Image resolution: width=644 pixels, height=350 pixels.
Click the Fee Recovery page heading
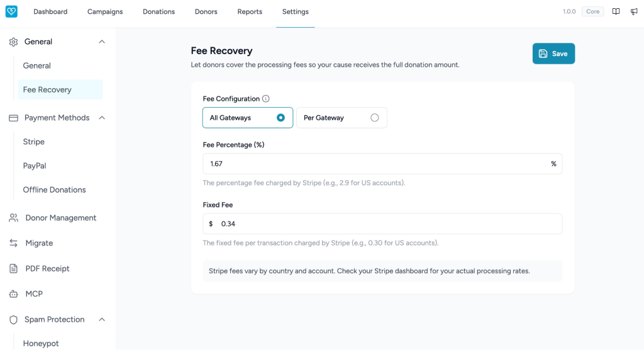pos(222,50)
